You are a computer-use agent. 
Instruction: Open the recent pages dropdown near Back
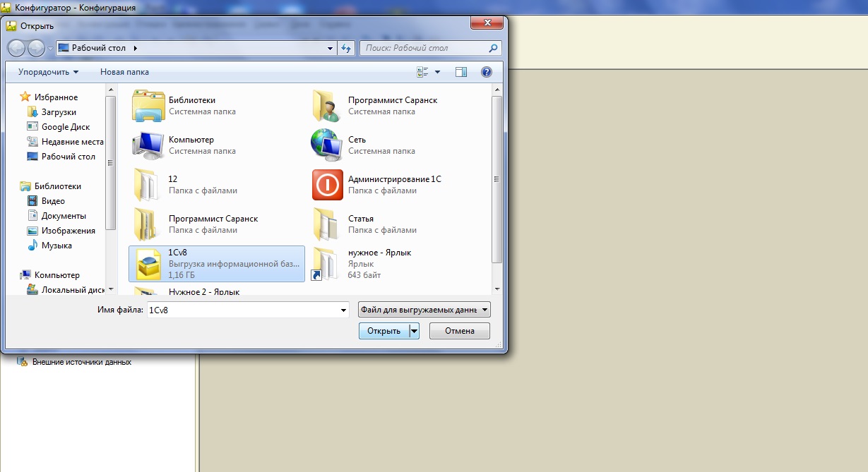[50, 49]
